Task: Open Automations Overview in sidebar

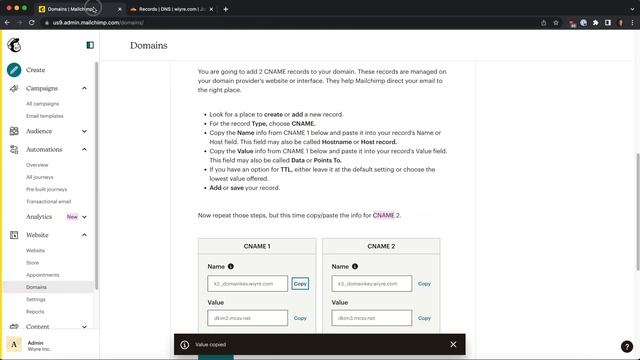Action: click(37, 165)
